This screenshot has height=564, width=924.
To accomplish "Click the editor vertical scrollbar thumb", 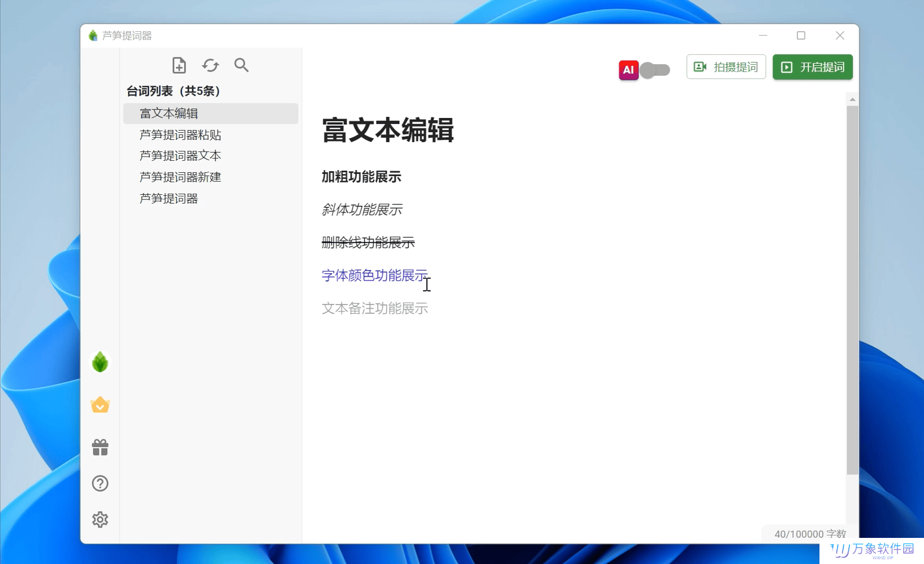I will point(852,290).
